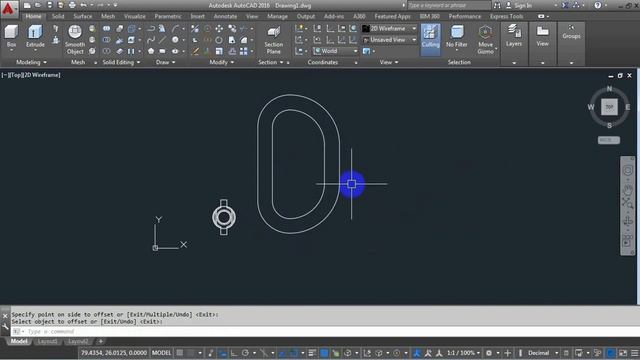Viewport: 640px width, 360px height.
Task: Open the Express Tools ribbon tab
Action: point(507,16)
